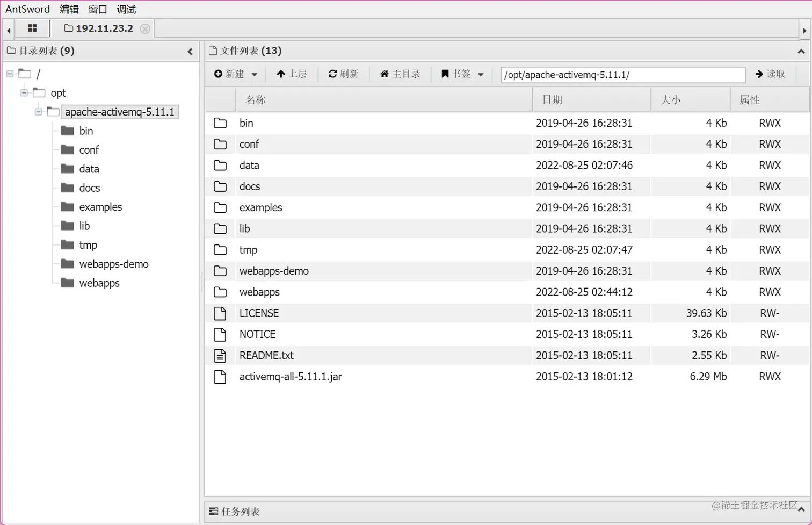
Task: Click the data folder icon in file list
Action: coord(220,165)
